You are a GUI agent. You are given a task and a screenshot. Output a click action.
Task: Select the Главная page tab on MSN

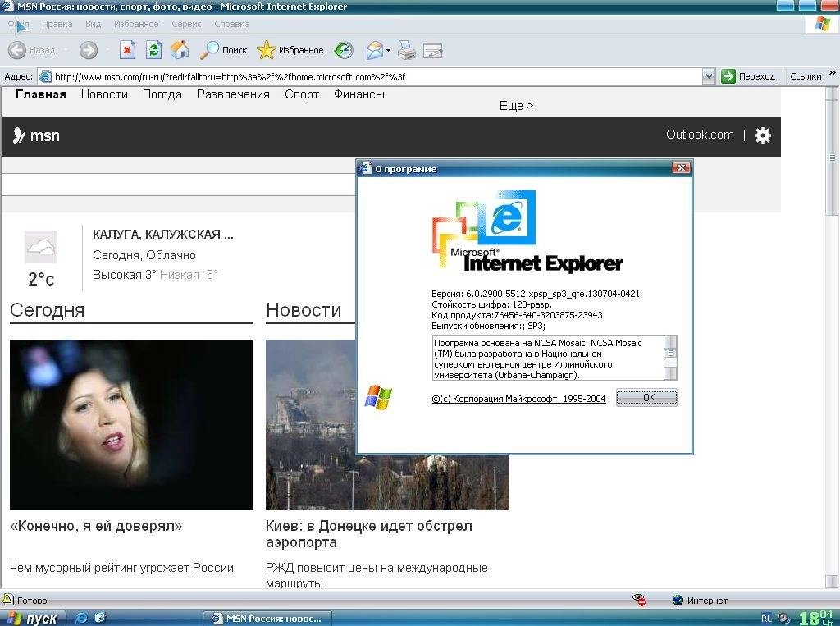click(x=41, y=94)
